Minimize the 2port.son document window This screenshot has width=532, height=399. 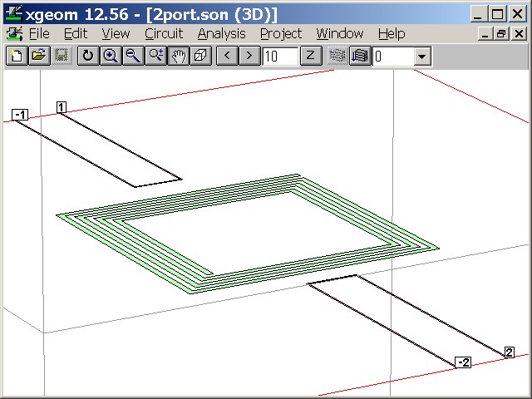[x=485, y=33]
